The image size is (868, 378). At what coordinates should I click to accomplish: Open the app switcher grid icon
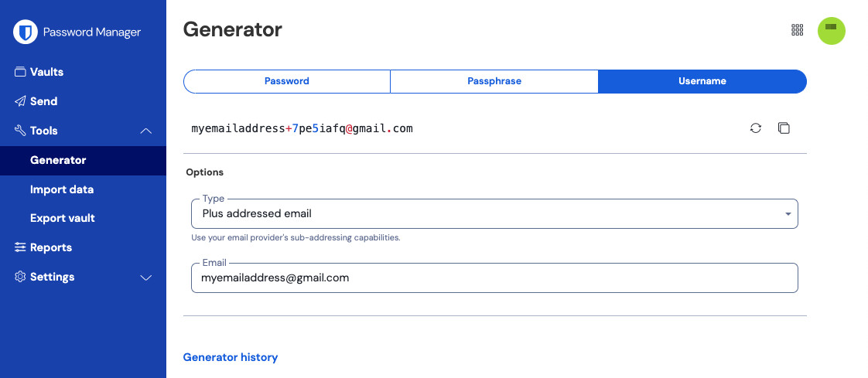point(798,30)
